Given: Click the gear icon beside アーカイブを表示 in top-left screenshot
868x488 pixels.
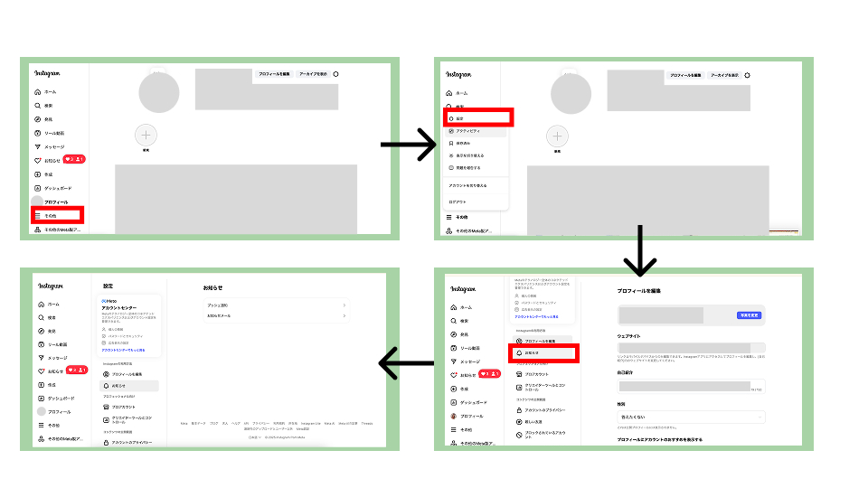Looking at the screenshot, I should 336,74.
